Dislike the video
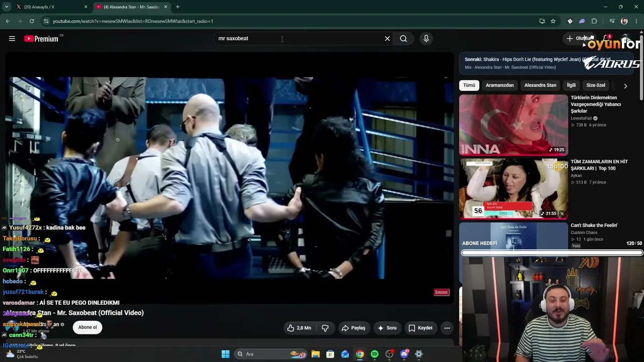The width and height of the screenshot is (644, 362). (326, 328)
